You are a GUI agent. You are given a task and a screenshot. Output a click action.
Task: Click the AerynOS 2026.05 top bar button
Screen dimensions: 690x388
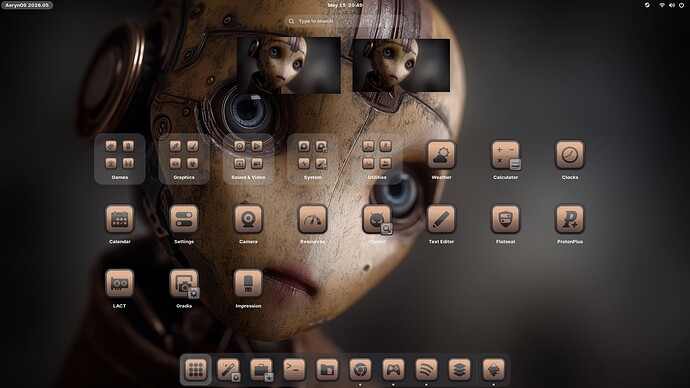27,5
